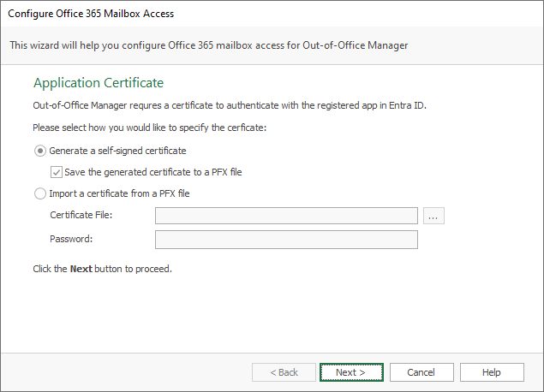Click the 'Certificate File:' label
Viewport: 544px width, 392px height.
click(81, 215)
